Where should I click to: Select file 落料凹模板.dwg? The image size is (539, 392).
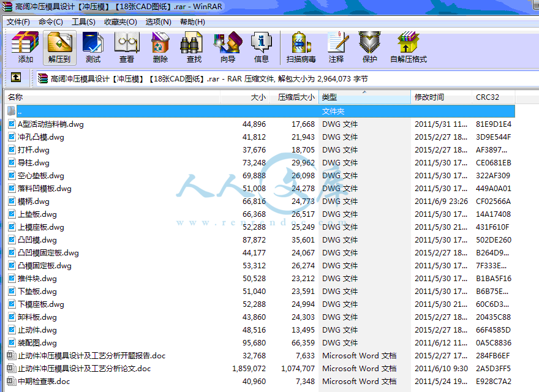[45, 189]
